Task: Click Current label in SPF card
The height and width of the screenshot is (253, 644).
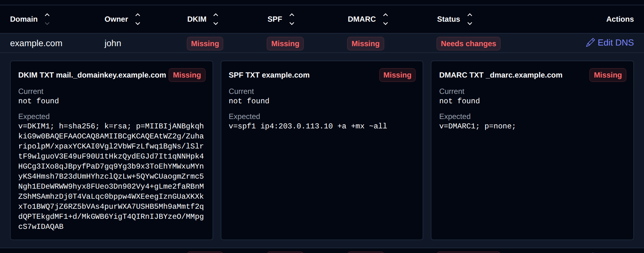Action: (241, 91)
